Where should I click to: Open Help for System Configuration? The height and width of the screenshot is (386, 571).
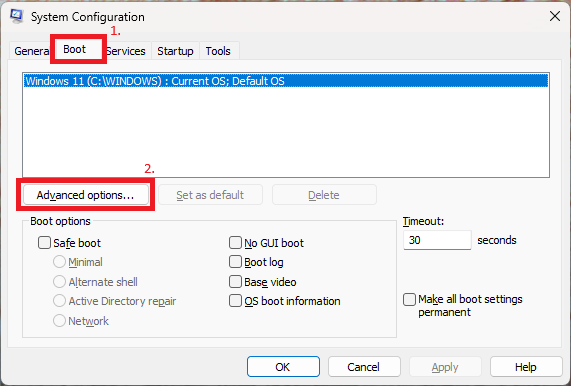(526, 366)
